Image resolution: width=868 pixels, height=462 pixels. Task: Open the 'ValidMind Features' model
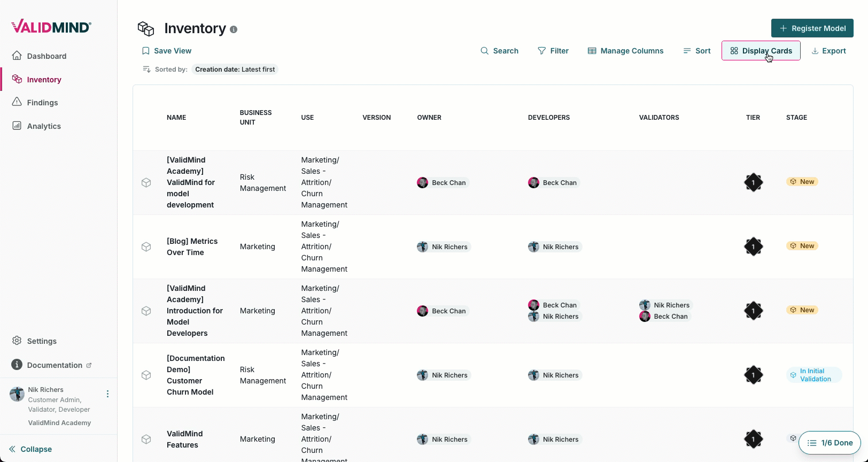pos(185,439)
